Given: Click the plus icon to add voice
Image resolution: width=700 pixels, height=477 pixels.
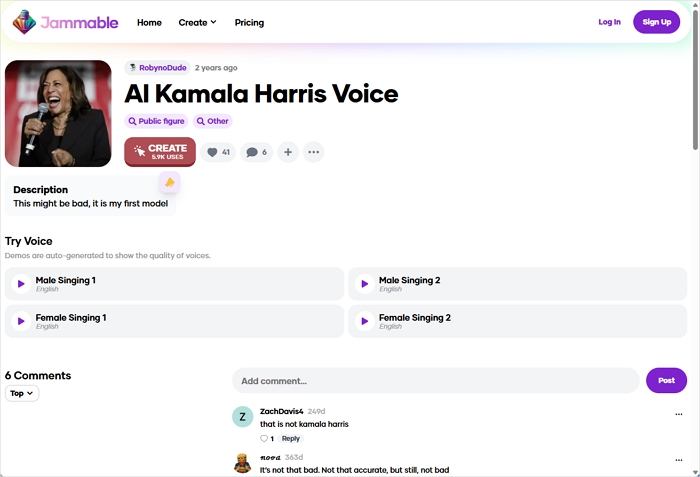Looking at the screenshot, I should coord(288,152).
